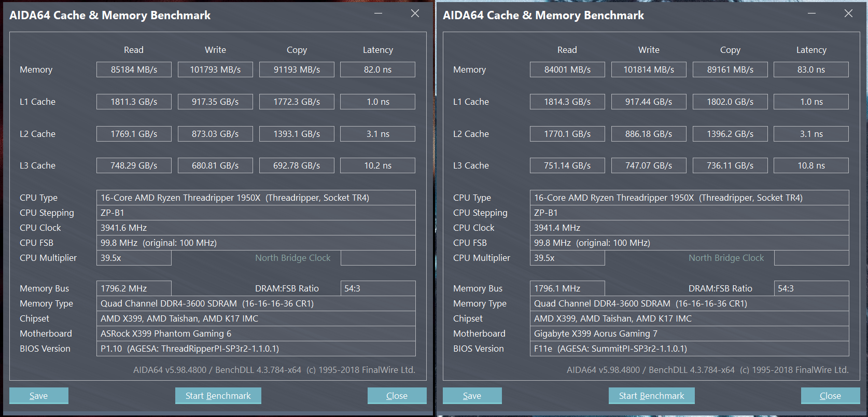Screen dimensions: 868x417
Task: Minimize the right AIDA64 window
Action: 812,13
